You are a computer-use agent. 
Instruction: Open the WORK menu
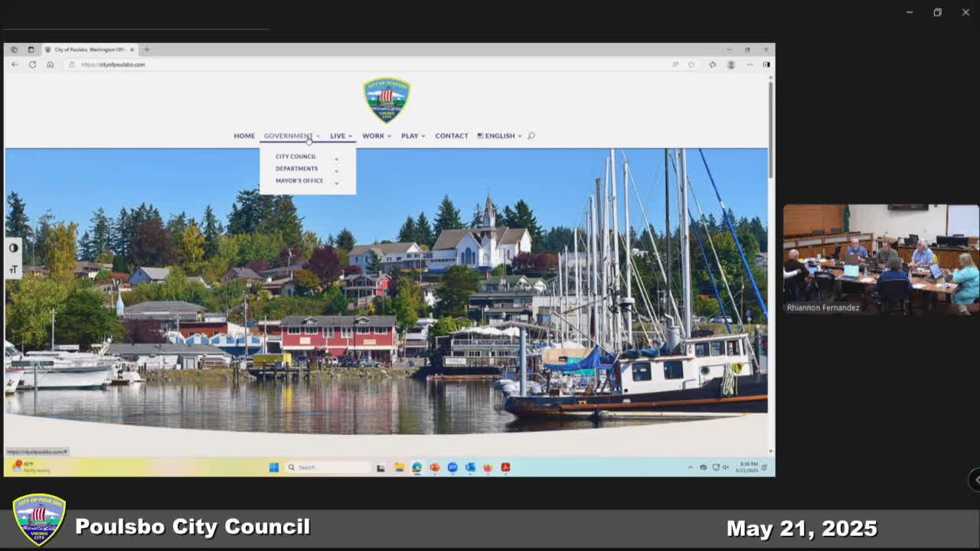point(376,136)
